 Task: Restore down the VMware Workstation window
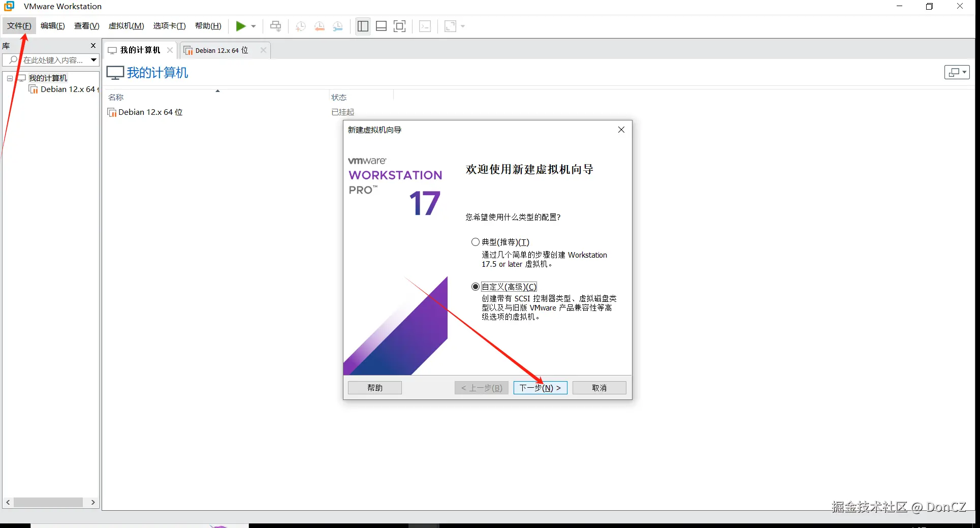point(930,6)
